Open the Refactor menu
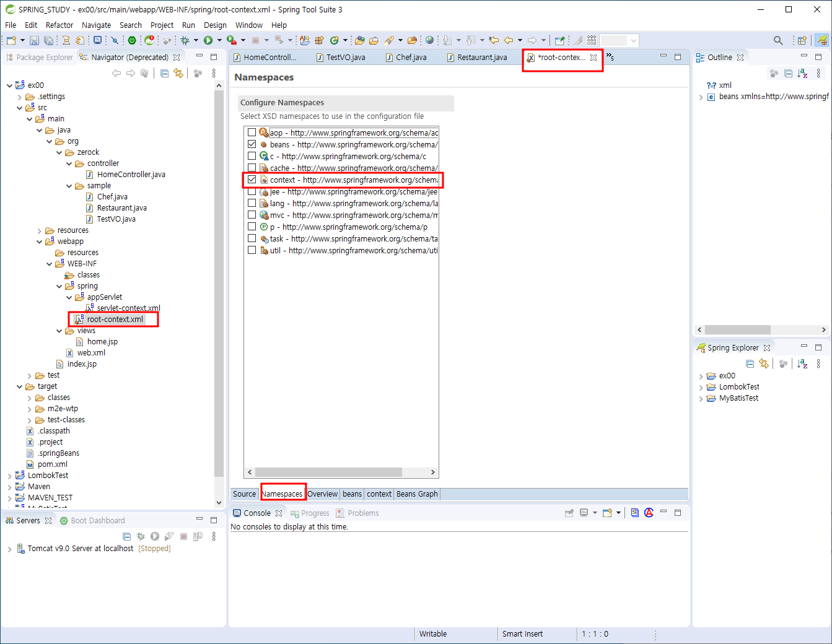This screenshot has height=644, width=832. pyautogui.click(x=59, y=25)
